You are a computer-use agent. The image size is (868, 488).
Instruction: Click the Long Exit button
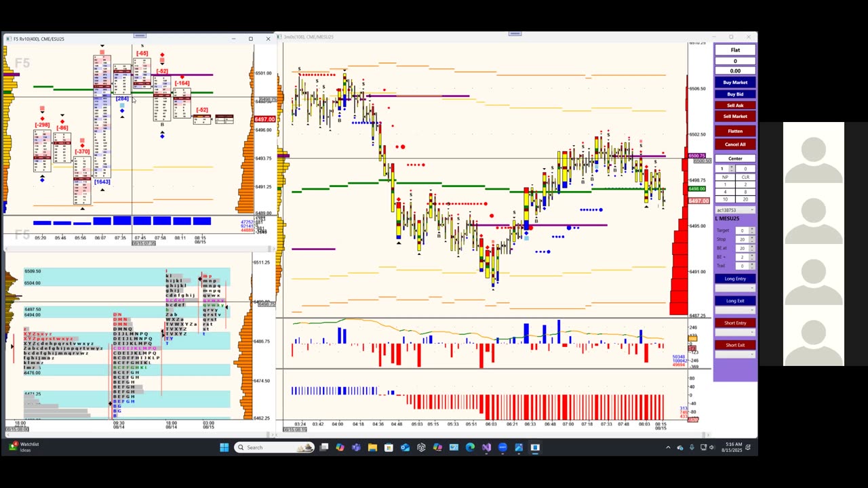point(735,301)
